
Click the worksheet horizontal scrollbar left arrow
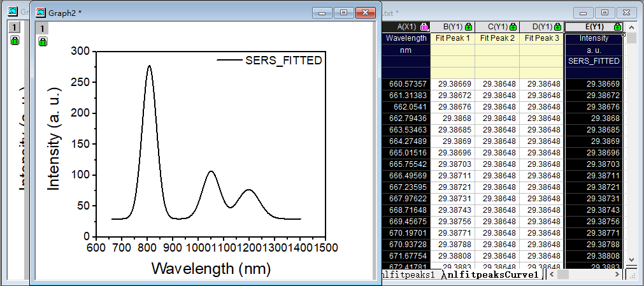point(552,274)
